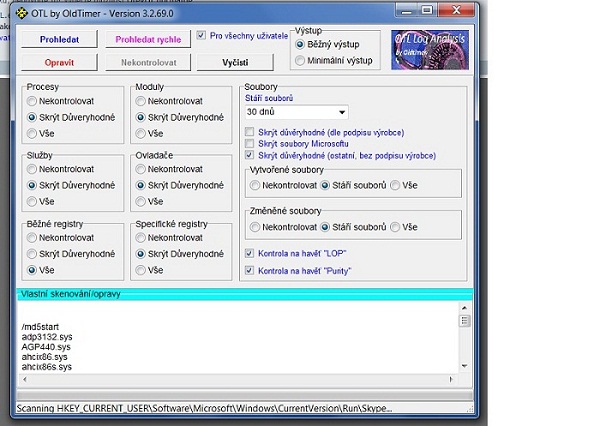Click the ahcix86.sys line

click(44, 357)
